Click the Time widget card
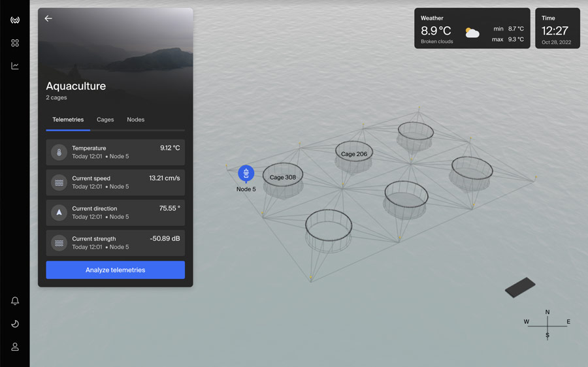Image resolution: width=588 pixels, height=367 pixels. (x=557, y=28)
